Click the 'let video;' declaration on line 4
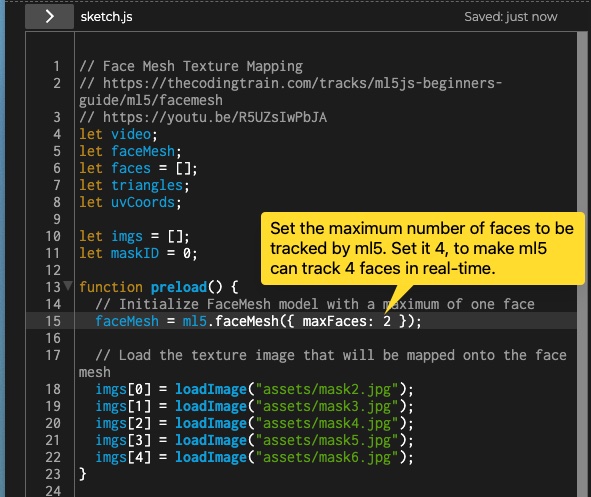 point(118,134)
